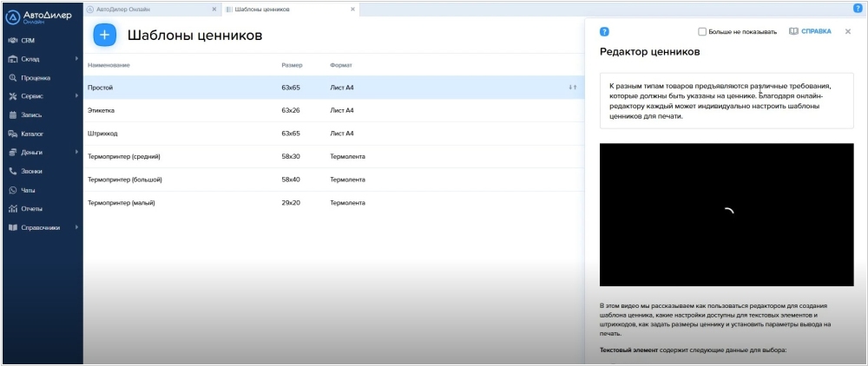
Task: Click the video player in help panel
Action: pos(727,214)
